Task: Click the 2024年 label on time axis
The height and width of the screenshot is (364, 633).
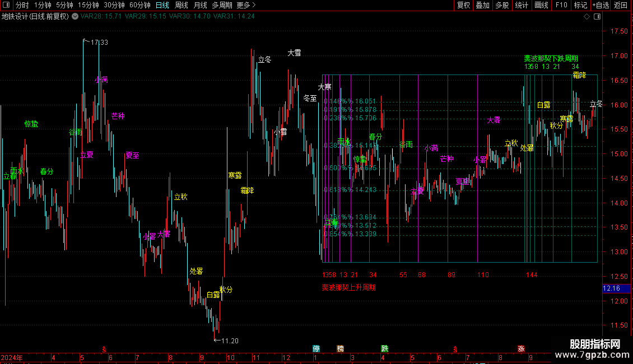Action: pyautogui.click(x=12, y=358)
